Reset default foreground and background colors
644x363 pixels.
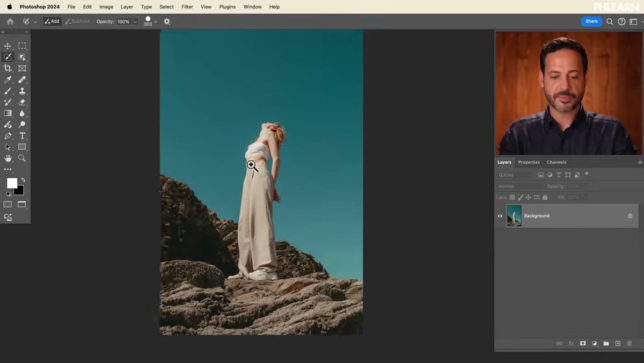(x=9, y=193)
